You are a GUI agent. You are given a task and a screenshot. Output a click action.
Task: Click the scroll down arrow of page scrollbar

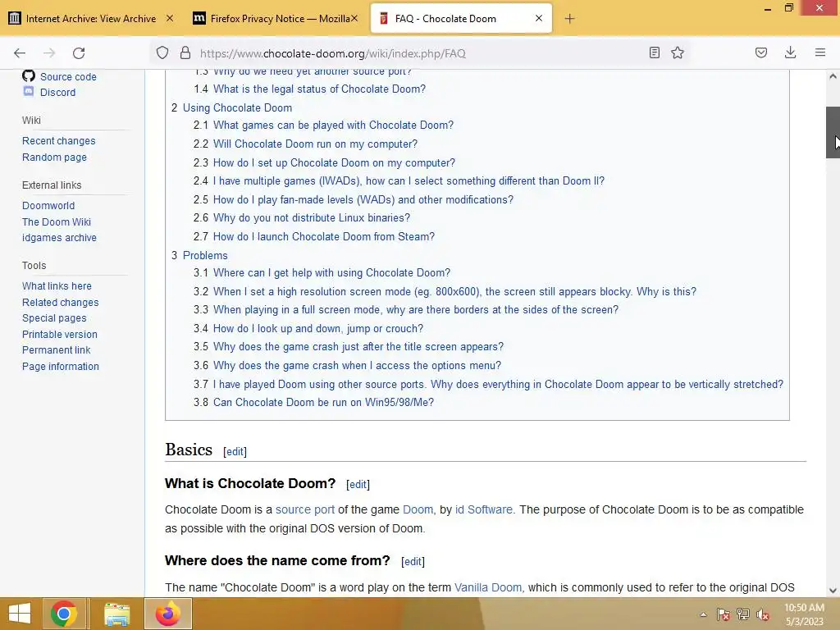[x=833, y=591]
